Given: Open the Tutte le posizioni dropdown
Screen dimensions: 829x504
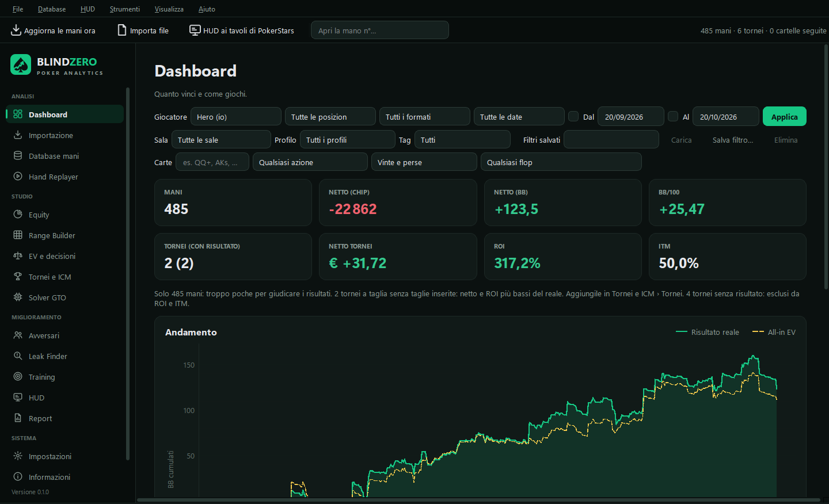Looking at the screenshot, I should point(330,116).
